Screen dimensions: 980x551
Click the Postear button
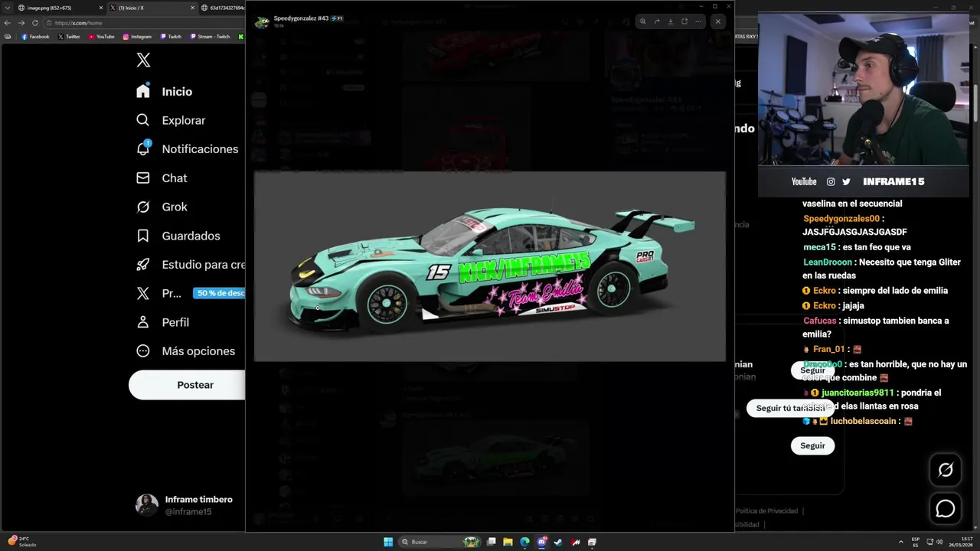pyautogui.click(x=187, y=385)
